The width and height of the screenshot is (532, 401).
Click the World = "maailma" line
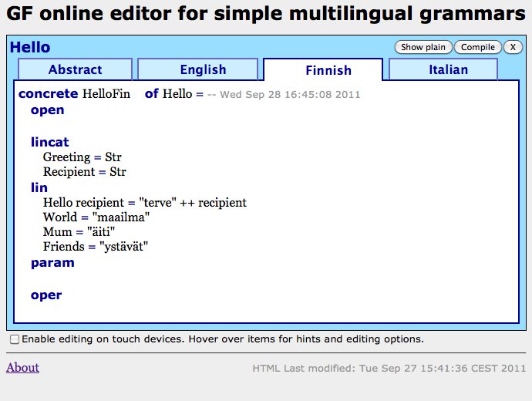pos(96,217)
